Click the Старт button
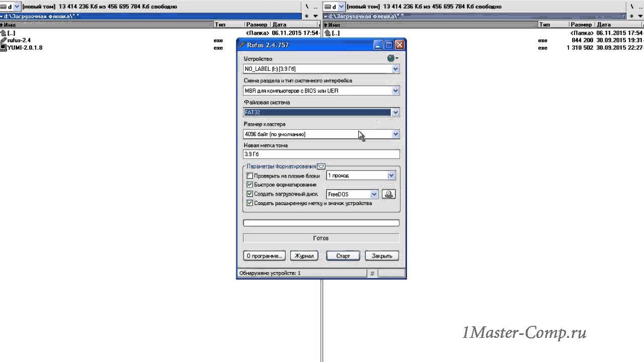 click(343, 256)
